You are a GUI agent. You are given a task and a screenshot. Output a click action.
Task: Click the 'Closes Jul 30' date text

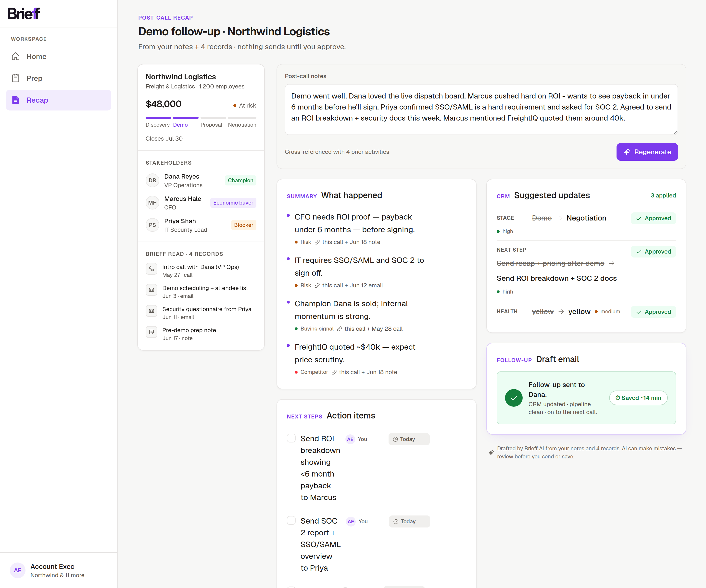164,139
